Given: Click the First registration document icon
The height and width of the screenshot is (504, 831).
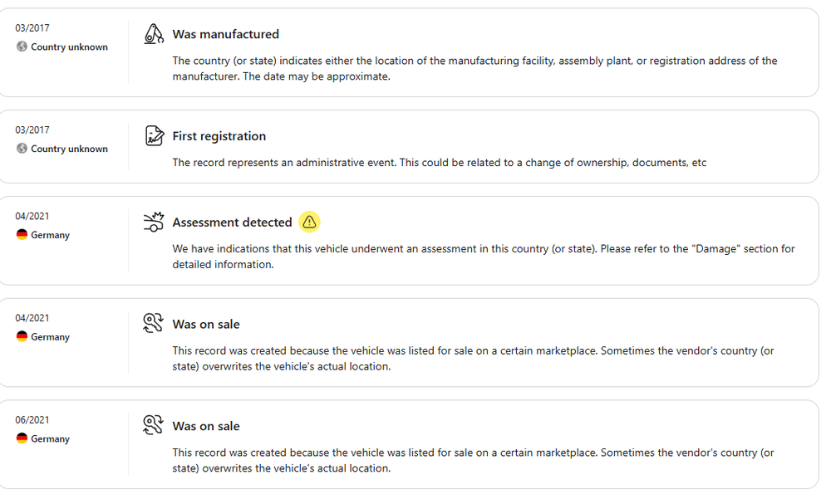Looking at the screenshot, I should tap(154, 135).
